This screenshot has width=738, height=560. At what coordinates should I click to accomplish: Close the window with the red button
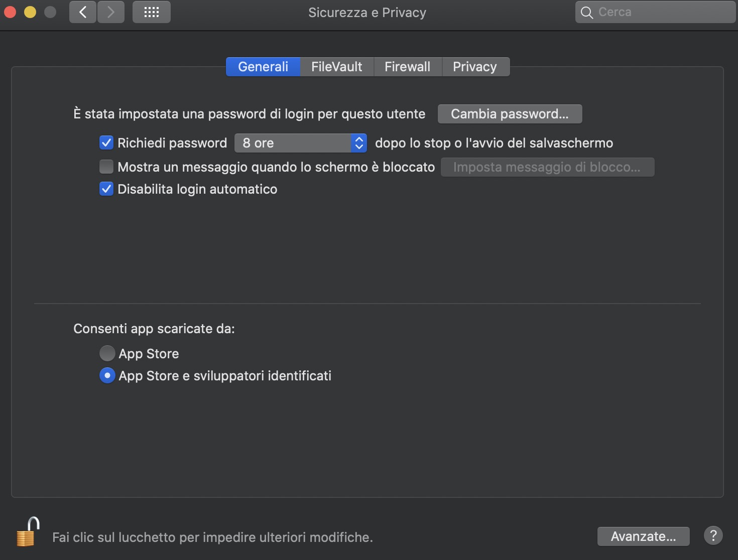[x=10, y=12]
